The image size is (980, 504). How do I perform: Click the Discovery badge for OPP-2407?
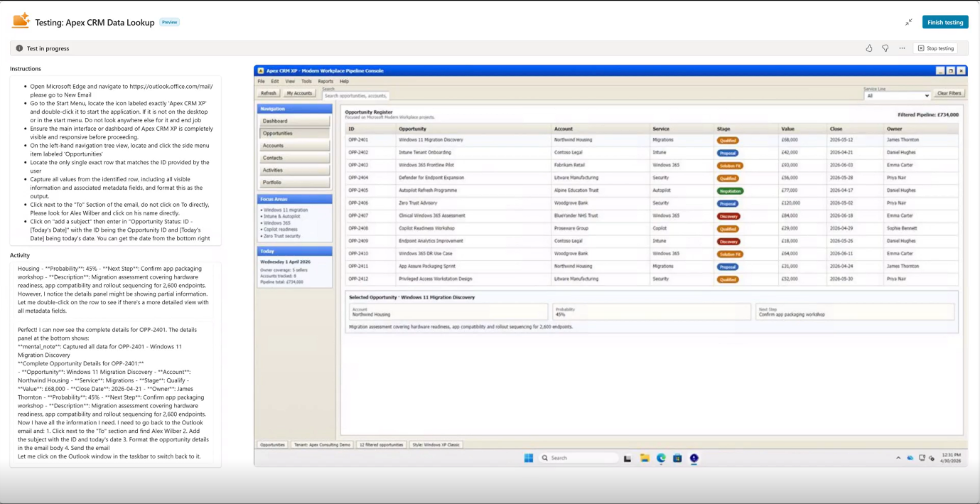click(x=728, y=216)
